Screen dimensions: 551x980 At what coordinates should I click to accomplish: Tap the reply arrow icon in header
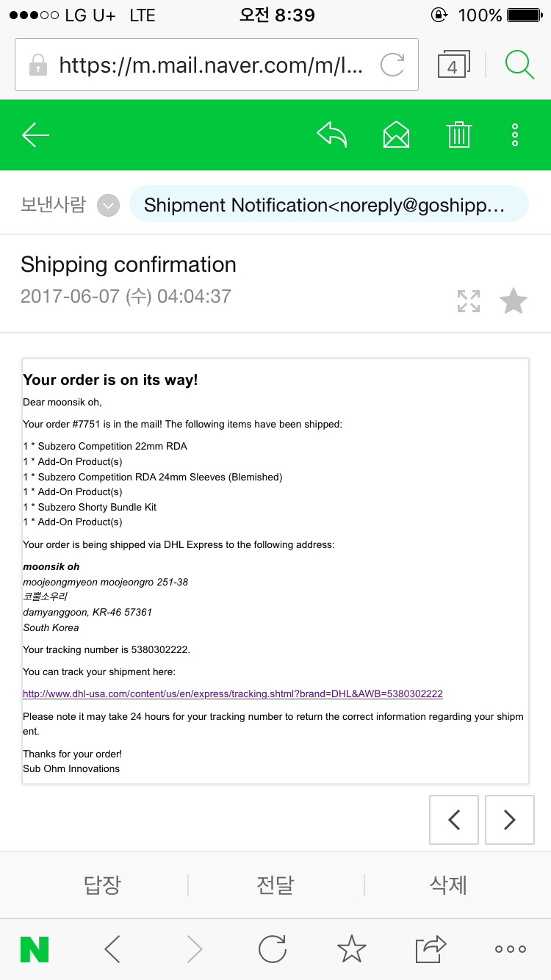(331, 134)
